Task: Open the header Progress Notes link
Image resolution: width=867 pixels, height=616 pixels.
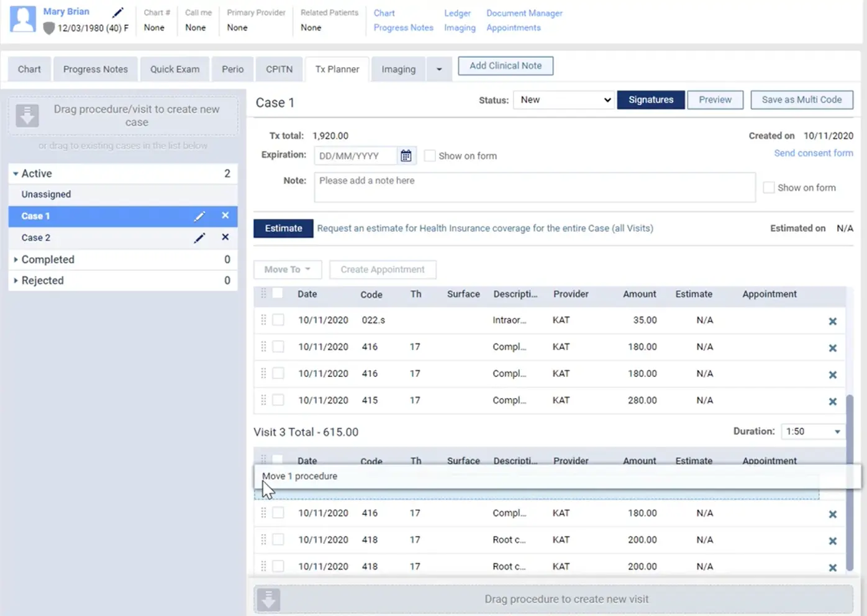Action: [404, 28]
